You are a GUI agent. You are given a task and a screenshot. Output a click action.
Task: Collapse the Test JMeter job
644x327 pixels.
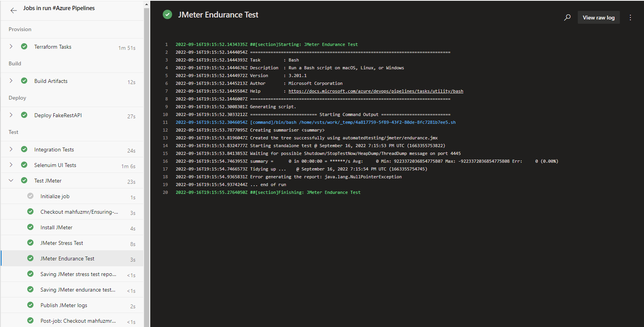tap(11, 180)
